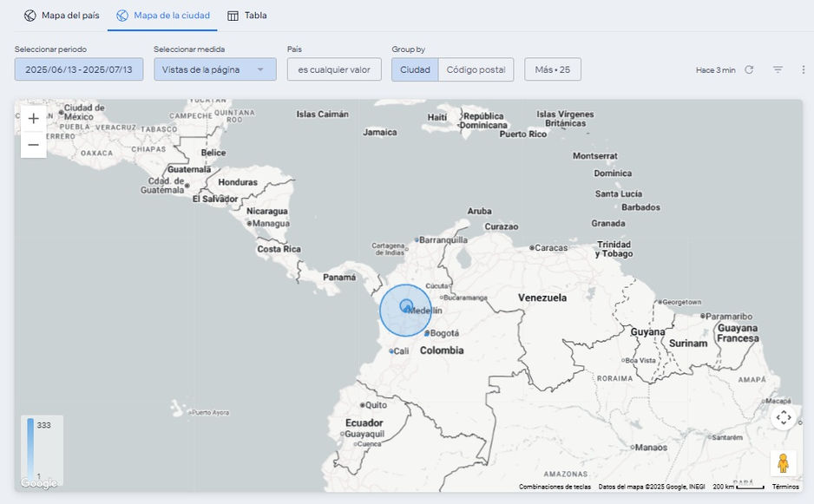Open the Mapa del país tab
The width and height of the screenshot is (814, 504).
click(62, 16)
